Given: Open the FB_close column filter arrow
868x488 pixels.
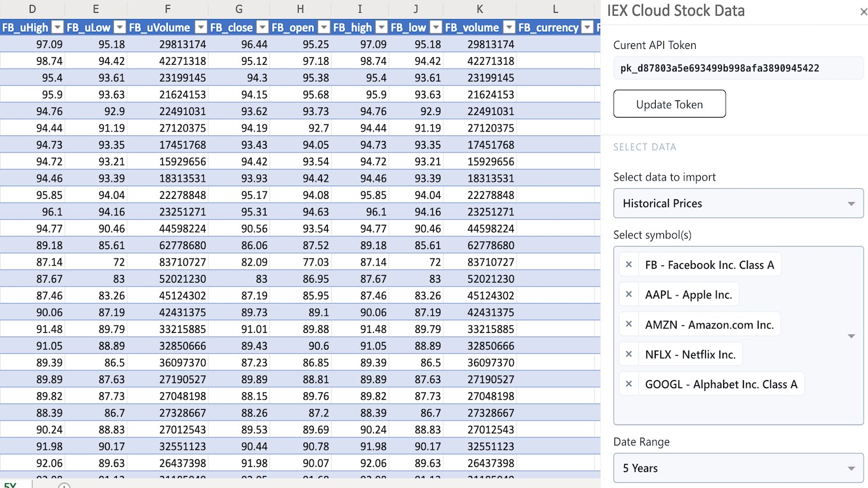Looking at the screenshot, I should 262,27.
